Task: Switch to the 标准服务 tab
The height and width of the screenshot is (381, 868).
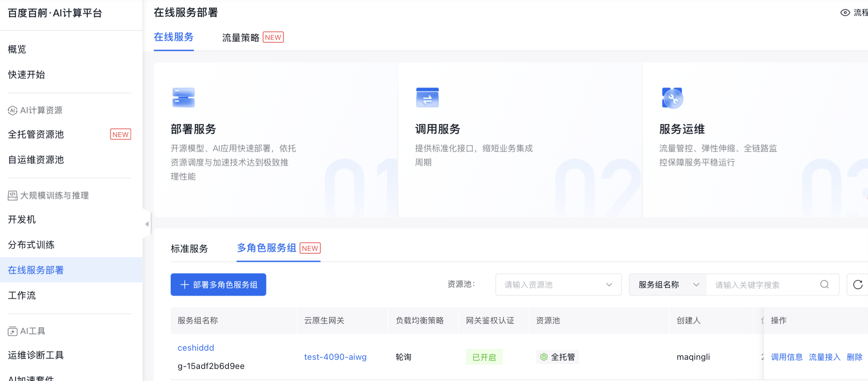Action: (x=189, y=249)
